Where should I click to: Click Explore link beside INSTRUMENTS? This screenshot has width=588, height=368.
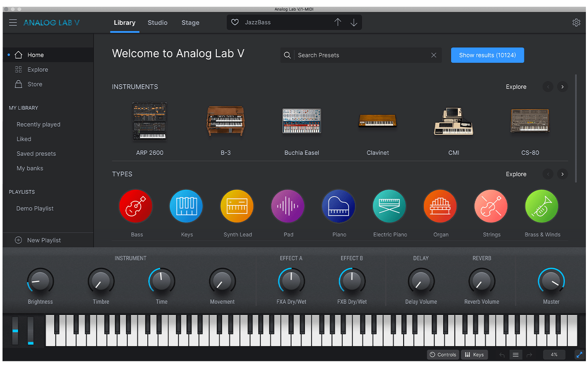pyautogui.click(x=516, y=87)
